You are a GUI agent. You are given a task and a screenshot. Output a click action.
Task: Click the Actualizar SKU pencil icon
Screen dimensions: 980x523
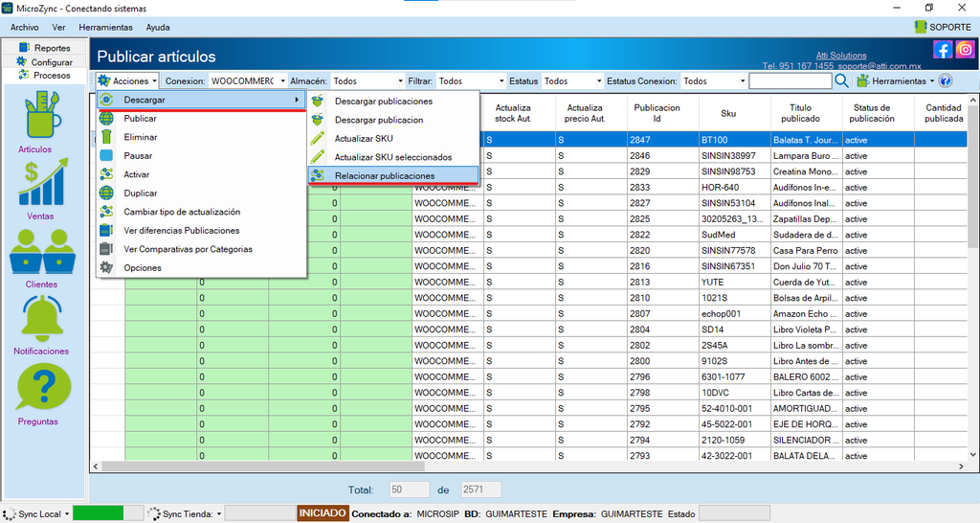[x=318, y=138]
